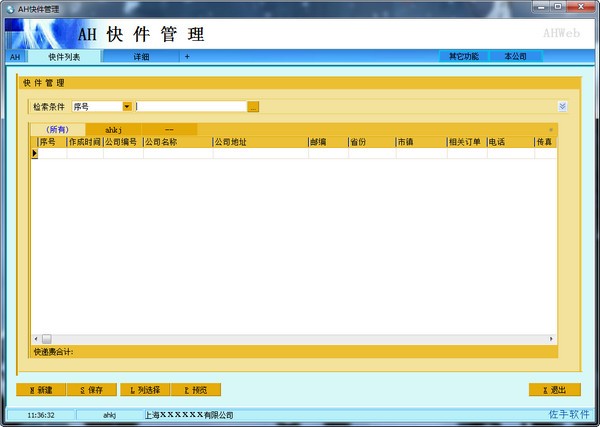Viewport: 600px width, 427px height.
Task: Click the 快递费合计 total label
Action: (53, 352)
